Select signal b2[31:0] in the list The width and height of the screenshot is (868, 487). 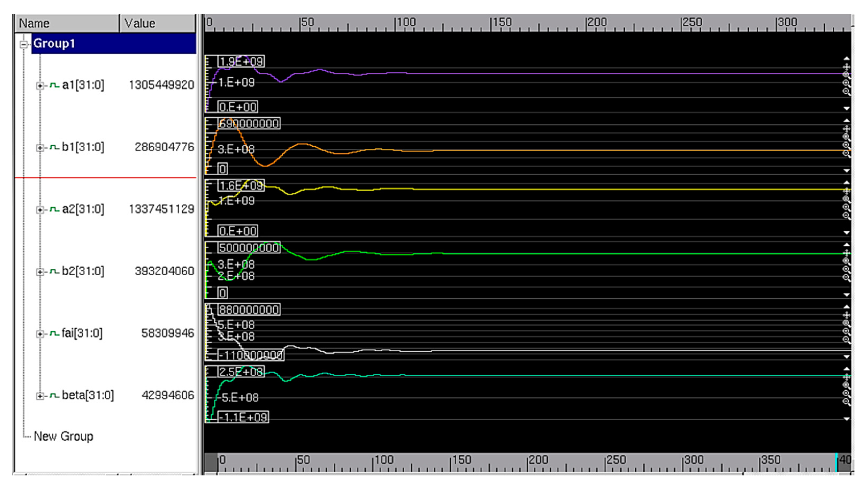83,271
